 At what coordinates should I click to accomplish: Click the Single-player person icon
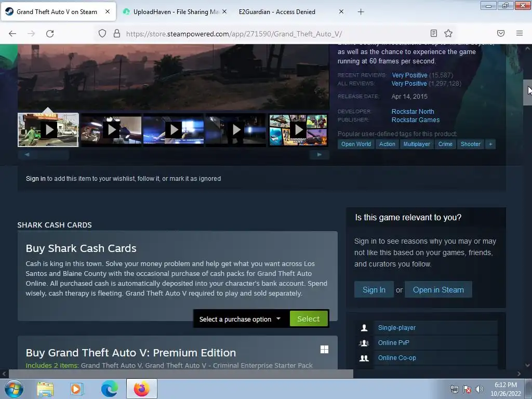click(x=364, y=328)
